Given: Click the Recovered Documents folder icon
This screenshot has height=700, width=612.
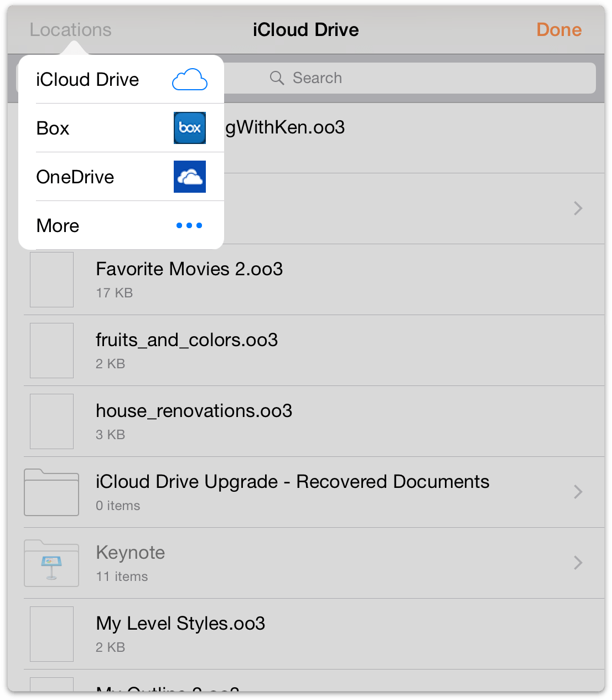Looking at the screenshot, I should point(51,492).
